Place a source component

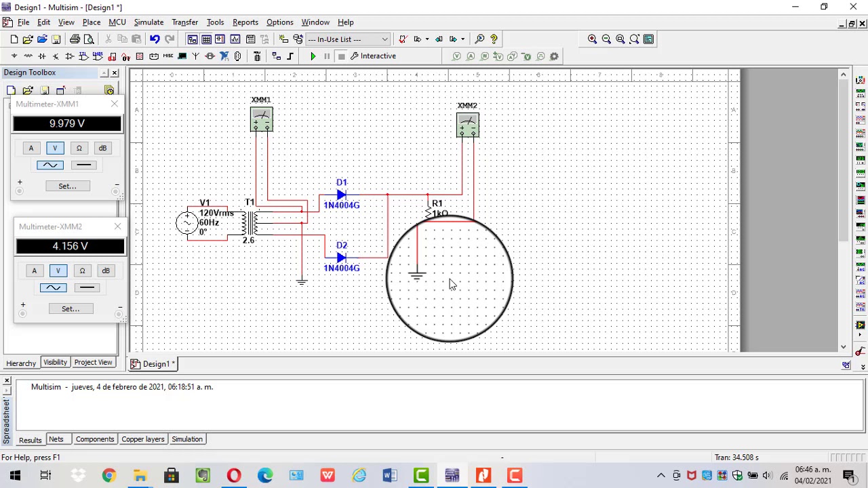click(14, 56)
